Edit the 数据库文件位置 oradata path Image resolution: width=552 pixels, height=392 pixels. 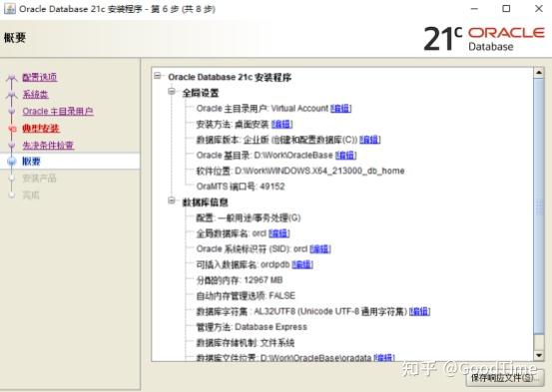[384, 358]
